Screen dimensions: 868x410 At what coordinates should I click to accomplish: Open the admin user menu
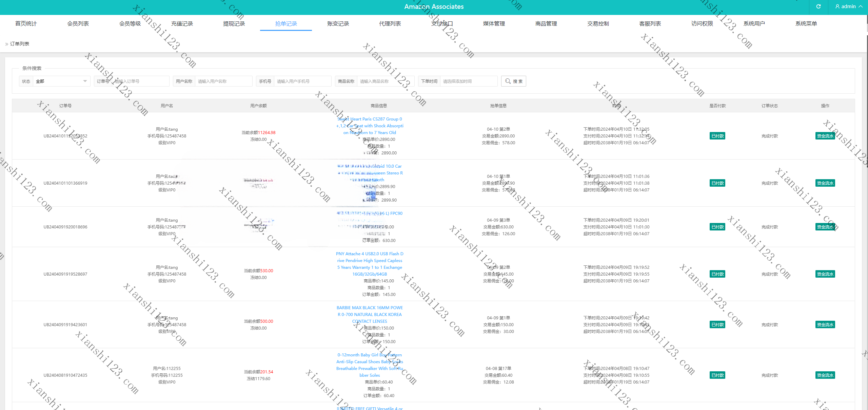pyautogui.click(x=849, y=6)
